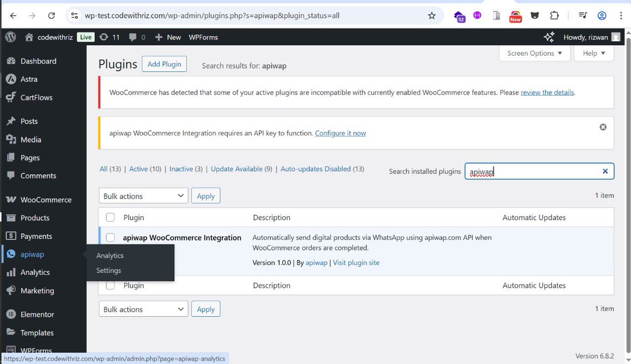Click the bottom Apply button
Viewport: 631px width, 364px height.
tap(206, 309)
